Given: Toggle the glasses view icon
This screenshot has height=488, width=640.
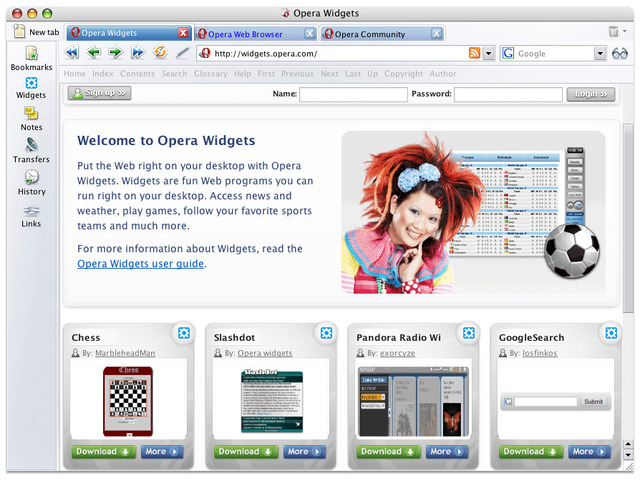Looking at the screenshot, I should 620,53.
